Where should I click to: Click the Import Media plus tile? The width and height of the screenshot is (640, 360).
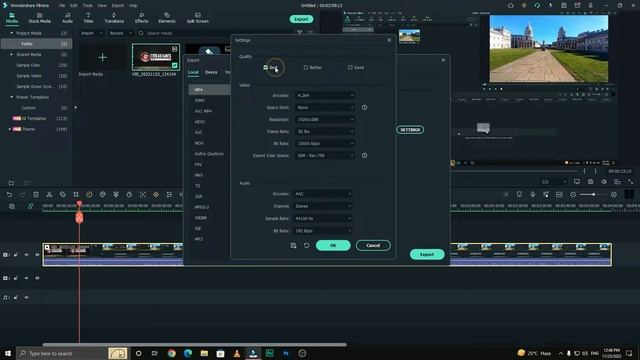click(x=102, y=58)
